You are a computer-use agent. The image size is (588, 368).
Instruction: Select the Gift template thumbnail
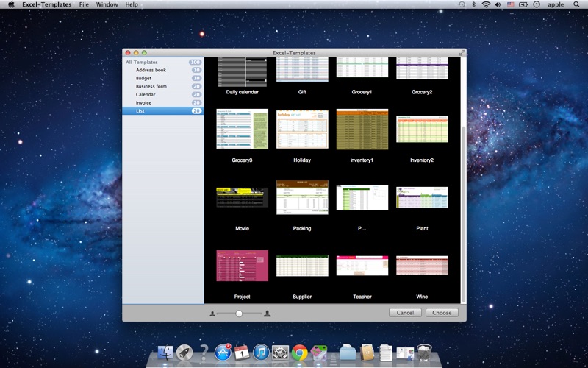coord(302,69)
